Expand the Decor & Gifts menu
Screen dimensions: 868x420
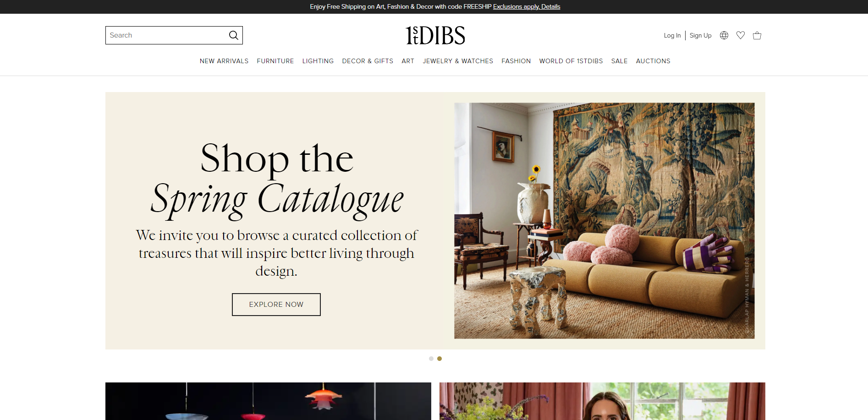click(x=368, y=61)
